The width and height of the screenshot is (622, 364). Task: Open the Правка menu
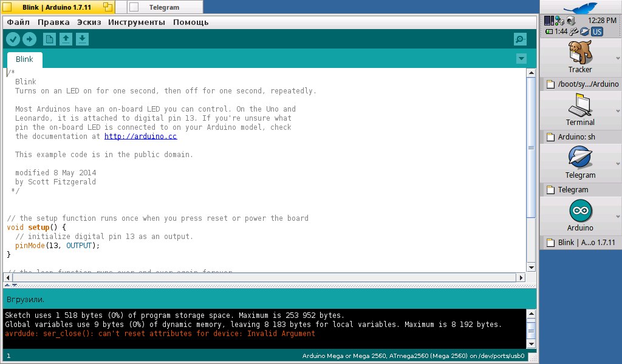53,22
